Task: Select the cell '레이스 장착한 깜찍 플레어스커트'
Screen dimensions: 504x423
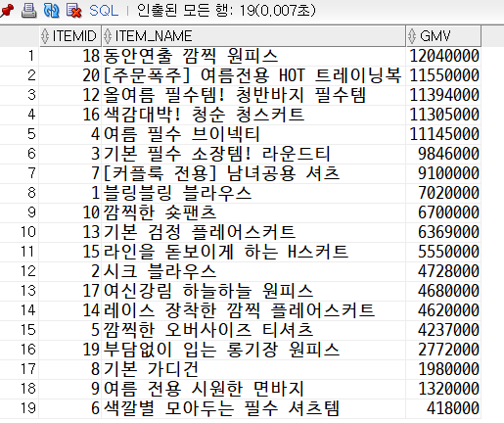Action: 253,310
